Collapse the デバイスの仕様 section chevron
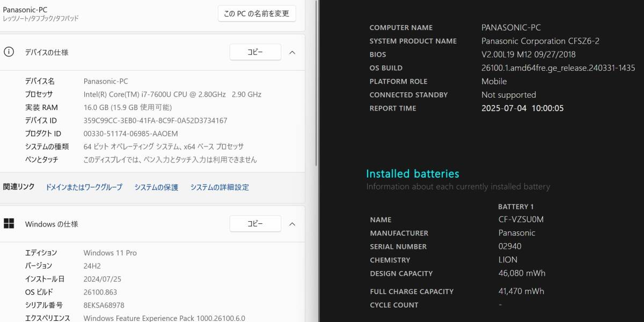This screenshot has width=644, height=322. (x=292, y=52)
